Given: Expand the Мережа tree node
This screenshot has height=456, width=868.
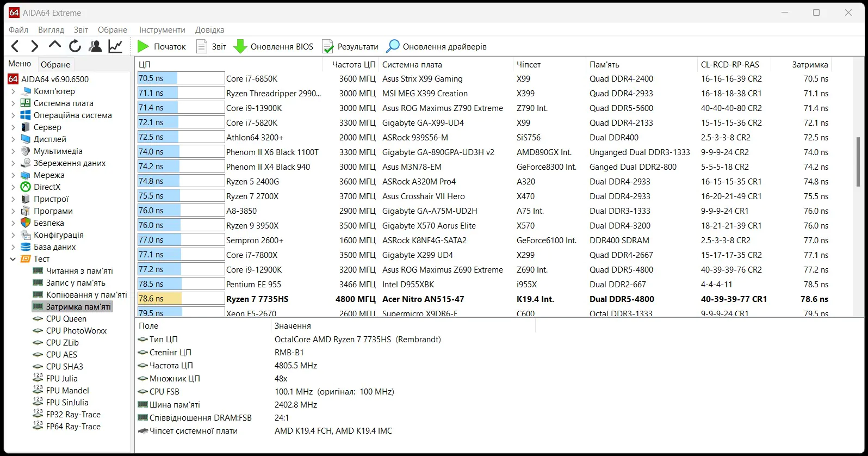Looking at the screenshot, I should coord(13,175).
